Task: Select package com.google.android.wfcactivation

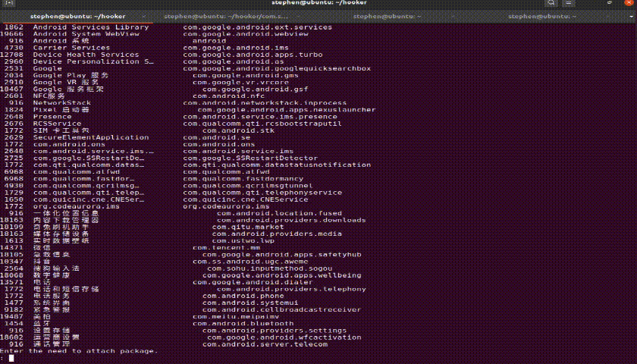Action: [x=284, y=337]
